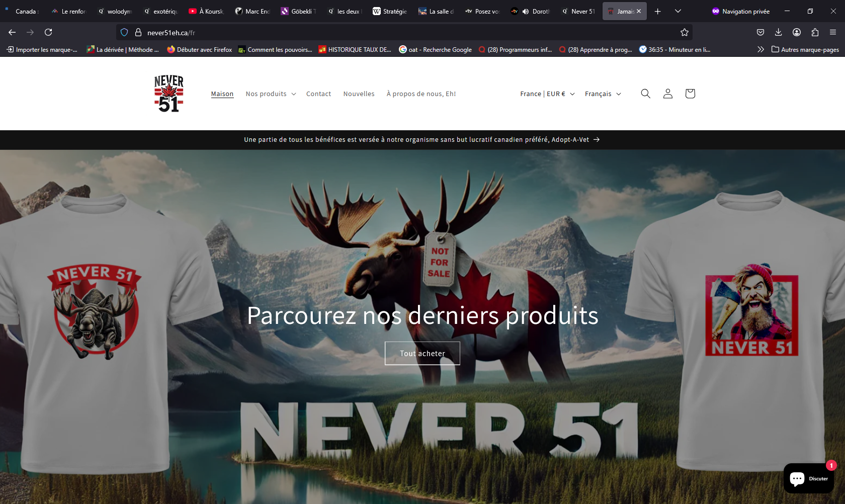Switch to the Stratégie Wikipedia tab
The height and width of the screenshot is (504, 845).
tap(390, 11)
